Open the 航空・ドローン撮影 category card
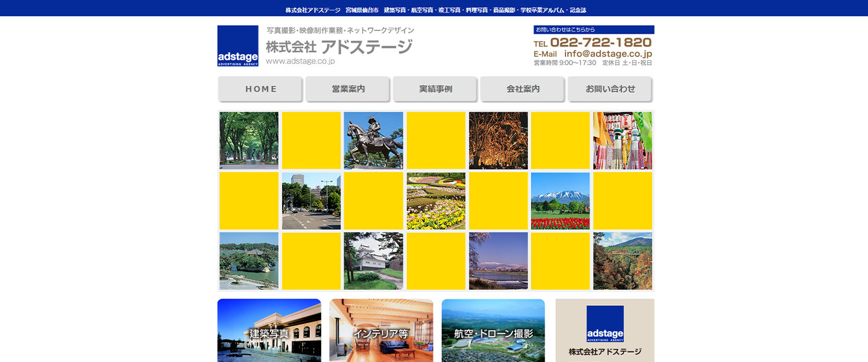868x362 pixels. pyautogui.click(x=493, y=330)
